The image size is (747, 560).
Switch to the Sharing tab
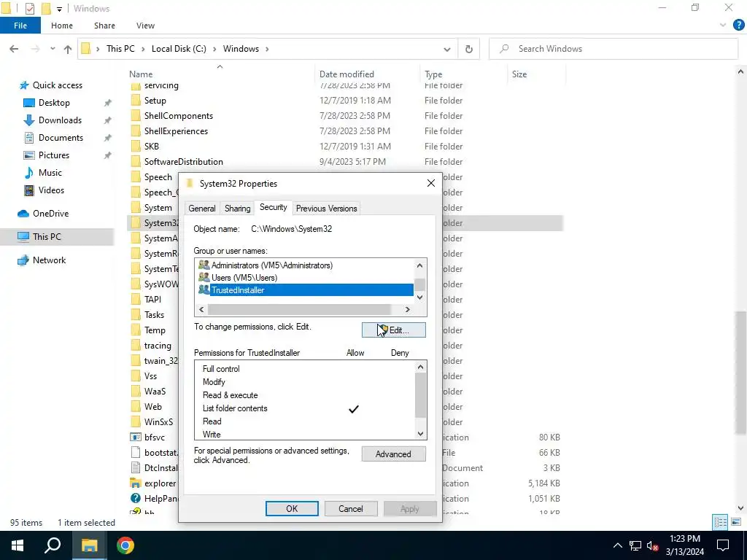coord(237,209)
